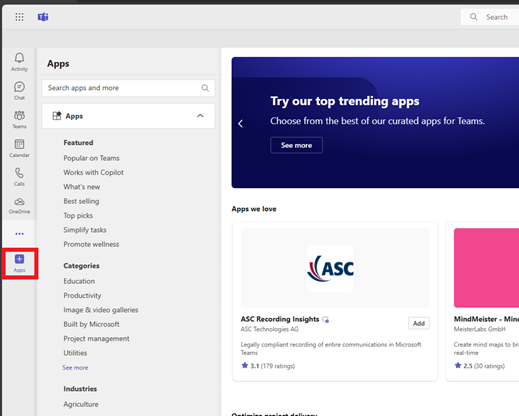
Task: Click the Featured heading
Action: point(78,143)
